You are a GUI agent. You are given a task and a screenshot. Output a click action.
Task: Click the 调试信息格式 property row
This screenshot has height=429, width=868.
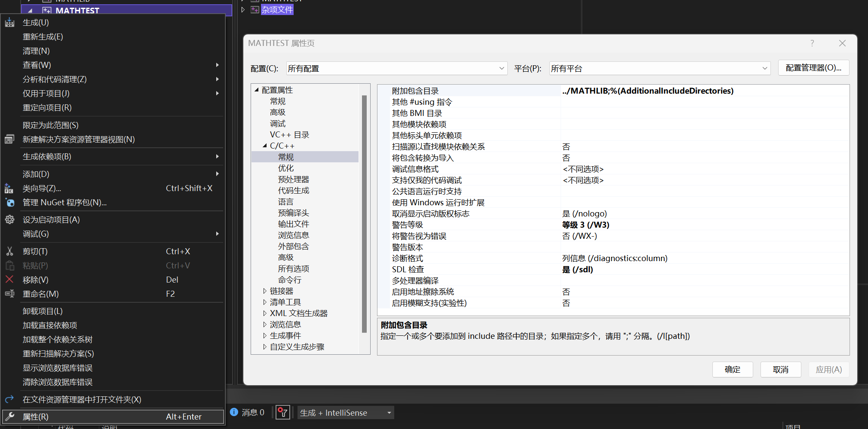[x=613, y=169]
